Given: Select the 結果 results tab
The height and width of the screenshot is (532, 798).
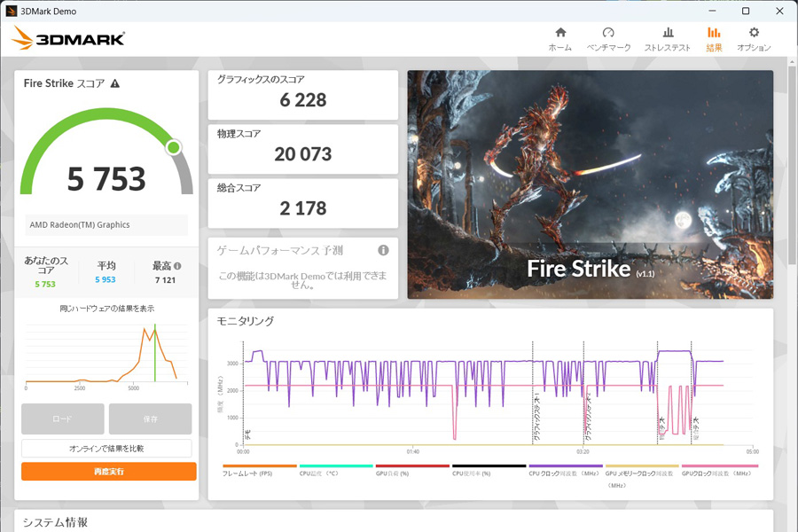Looking at the screenshot, I should [714, 39].
